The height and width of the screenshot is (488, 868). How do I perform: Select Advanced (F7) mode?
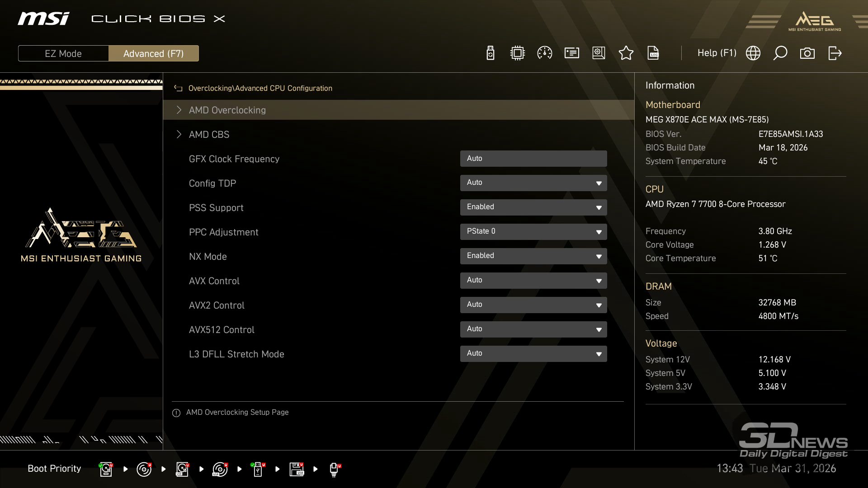(153, 53)
